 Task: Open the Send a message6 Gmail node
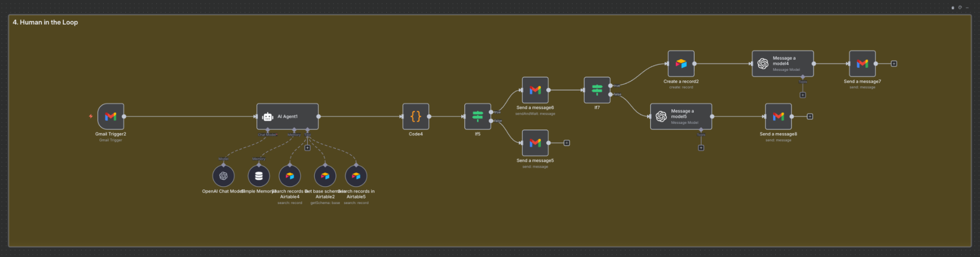[x=535, y=90]
